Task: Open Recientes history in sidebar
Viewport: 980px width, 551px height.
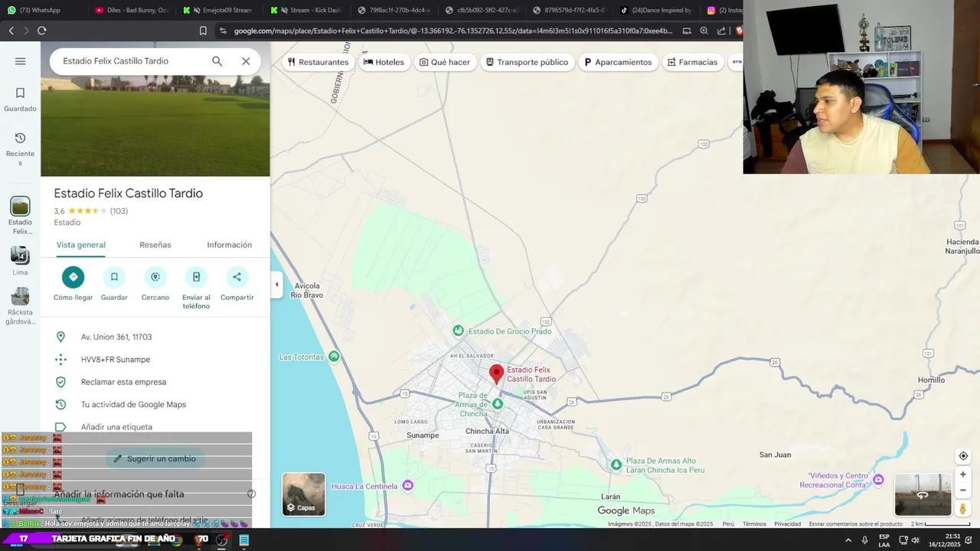Action: (x=20, y=148)
